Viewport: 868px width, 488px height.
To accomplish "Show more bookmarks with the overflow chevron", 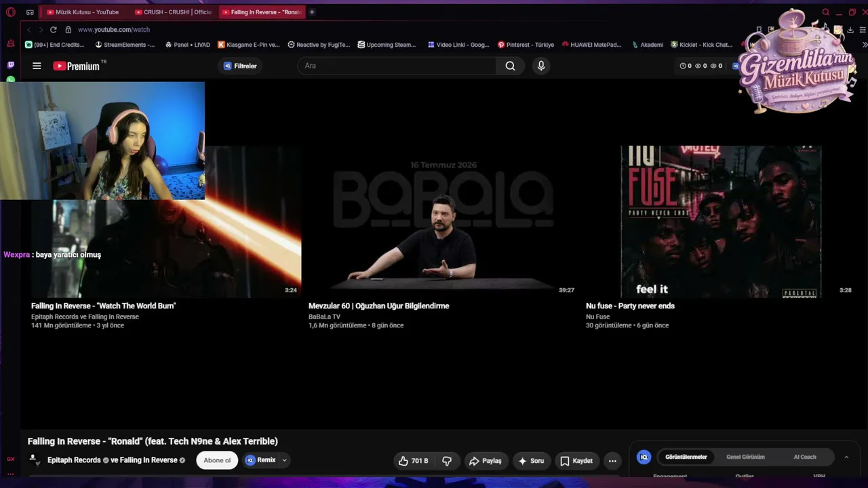I will [865, 45].
